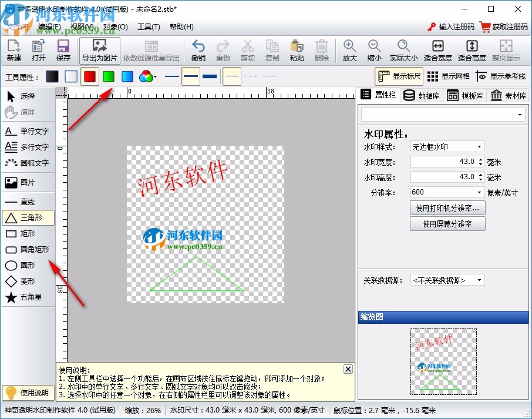Click the 缩览图 preview thumbnail
This screenshot has width=532, height=419.
pyautogui.click(x=443, y=361)
